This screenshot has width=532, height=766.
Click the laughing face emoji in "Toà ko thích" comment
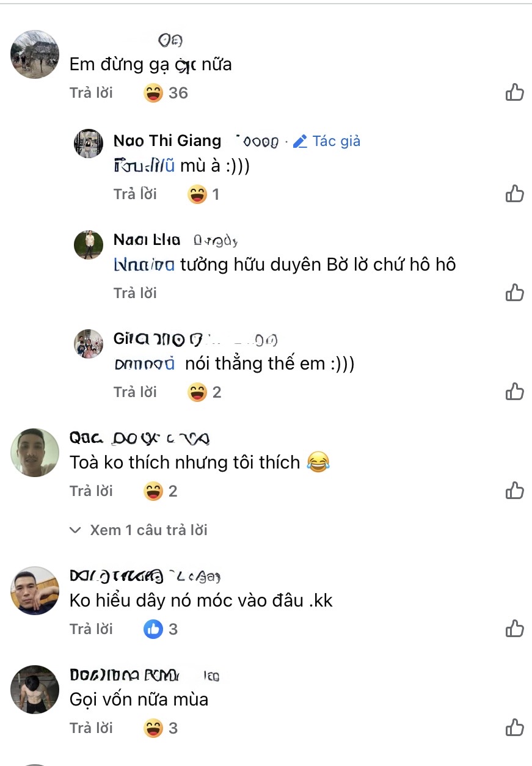(319, 462)
